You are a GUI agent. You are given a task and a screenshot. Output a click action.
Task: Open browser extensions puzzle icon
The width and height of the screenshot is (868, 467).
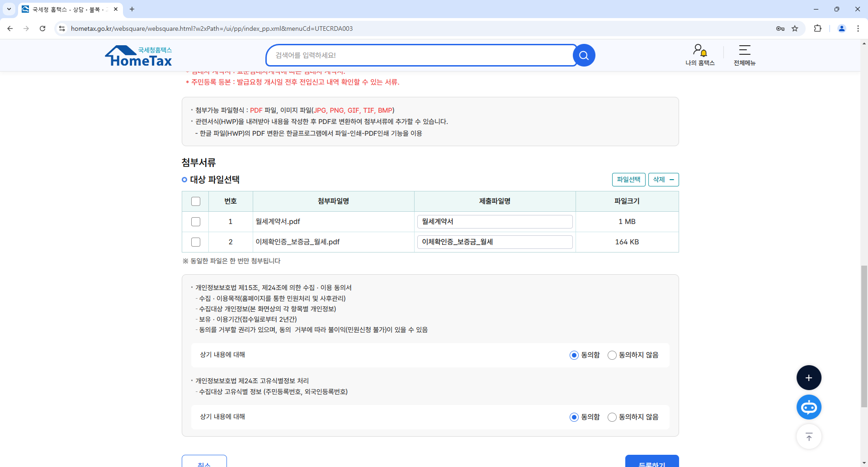pos(817,29)
